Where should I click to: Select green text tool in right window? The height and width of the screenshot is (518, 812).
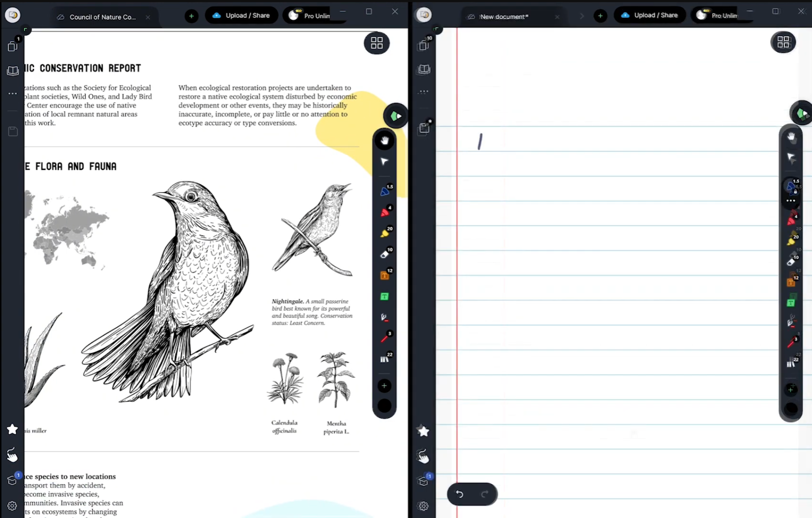click(791, 303)
